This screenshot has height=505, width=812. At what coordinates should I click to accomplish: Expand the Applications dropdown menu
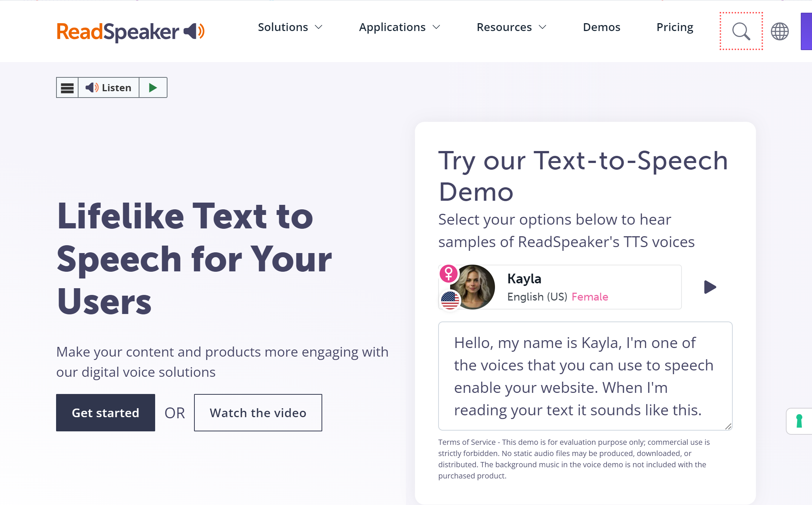point(399,27)
